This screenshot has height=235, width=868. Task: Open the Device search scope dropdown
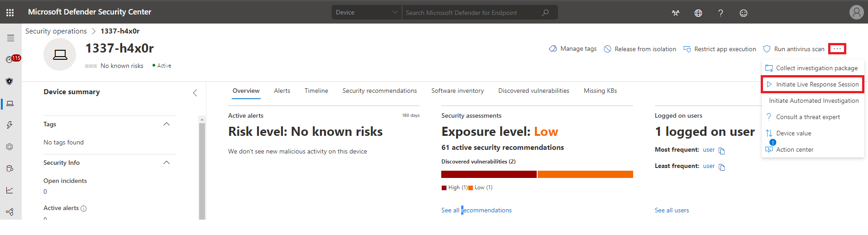point(367,13)
